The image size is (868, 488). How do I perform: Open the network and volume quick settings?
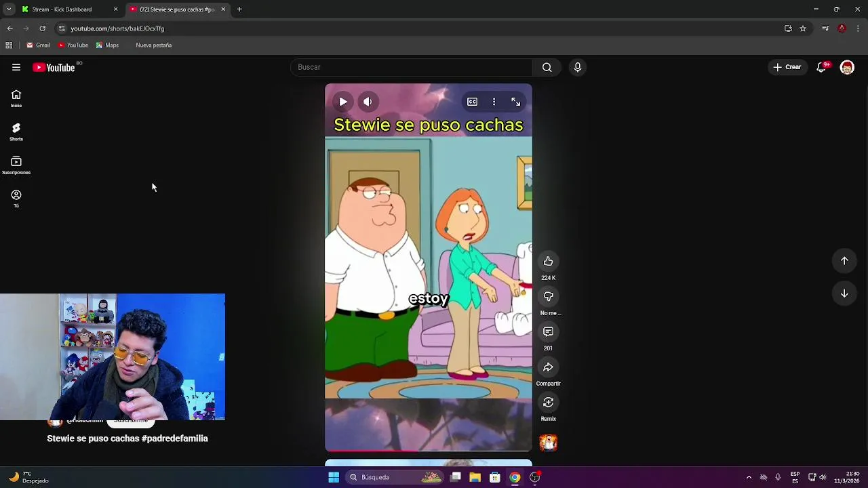pyautogui.click(x=817, y=477)
